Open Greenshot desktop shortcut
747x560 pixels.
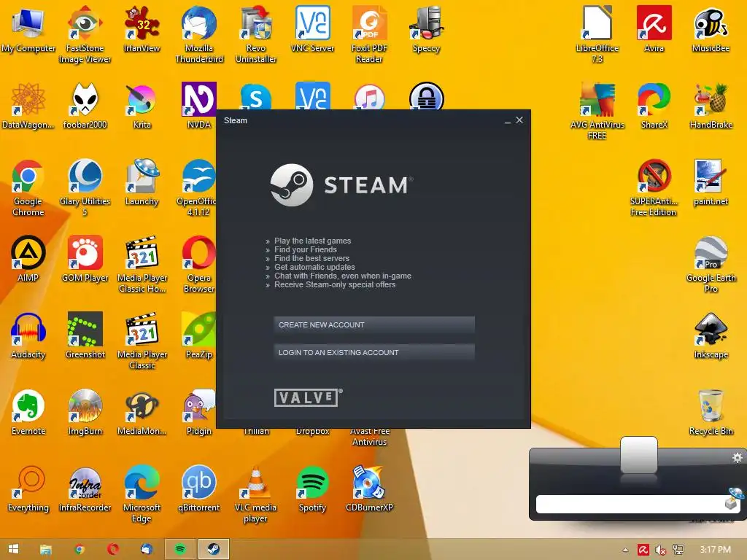(x=85, y=335)
